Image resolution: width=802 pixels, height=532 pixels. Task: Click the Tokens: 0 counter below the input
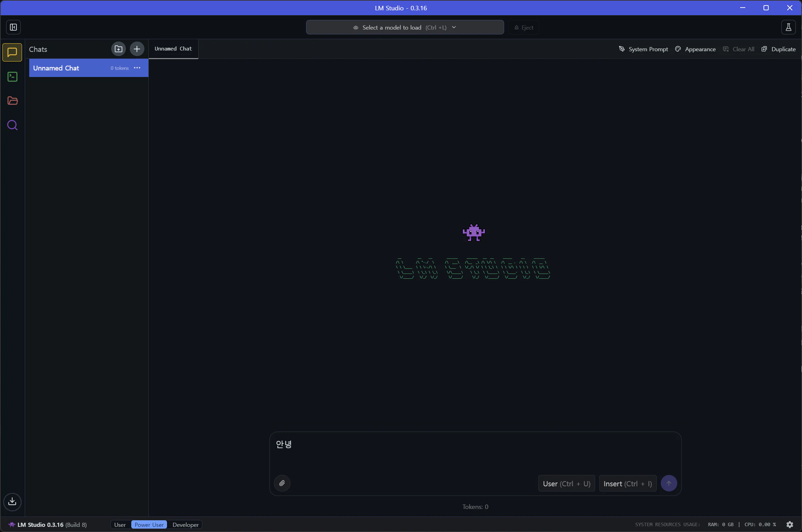475,507
